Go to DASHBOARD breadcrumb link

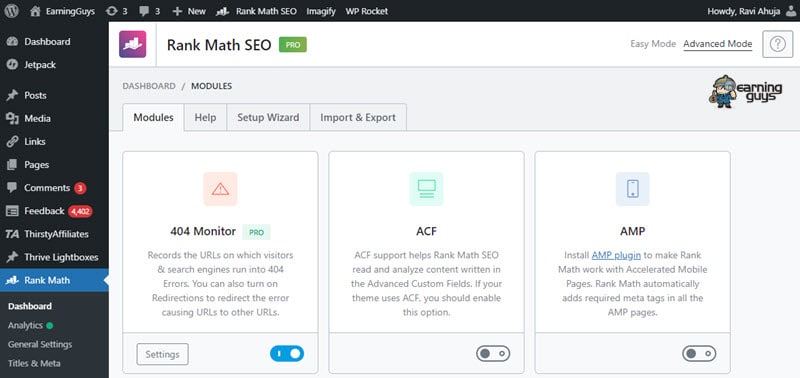tap(148, 86)
